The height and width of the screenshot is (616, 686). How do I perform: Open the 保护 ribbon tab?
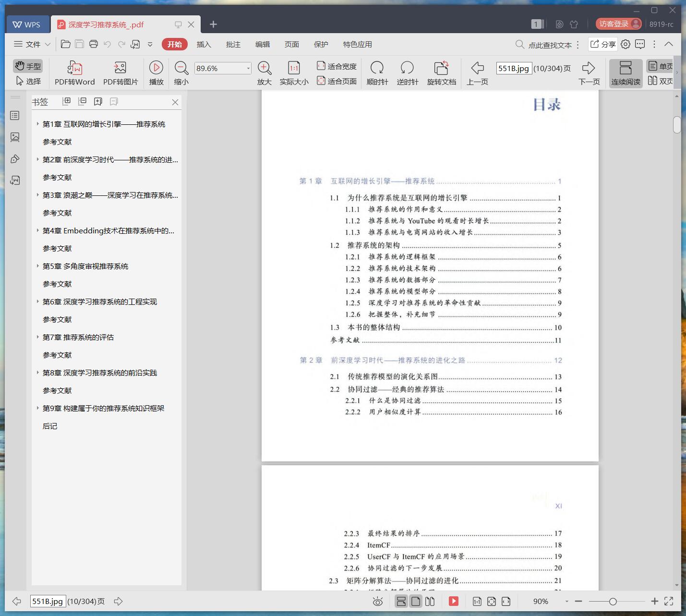[321, 44]
